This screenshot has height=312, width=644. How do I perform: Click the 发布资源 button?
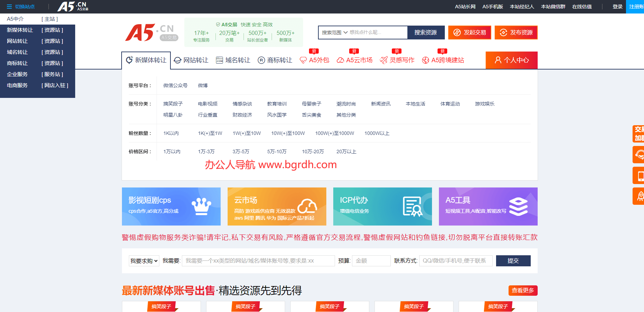point(516,32)
